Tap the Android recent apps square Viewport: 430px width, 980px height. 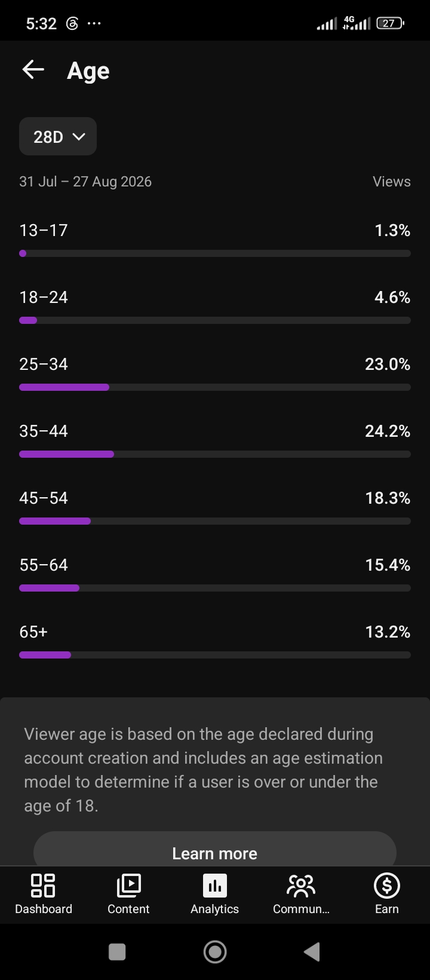pos(117,951)
